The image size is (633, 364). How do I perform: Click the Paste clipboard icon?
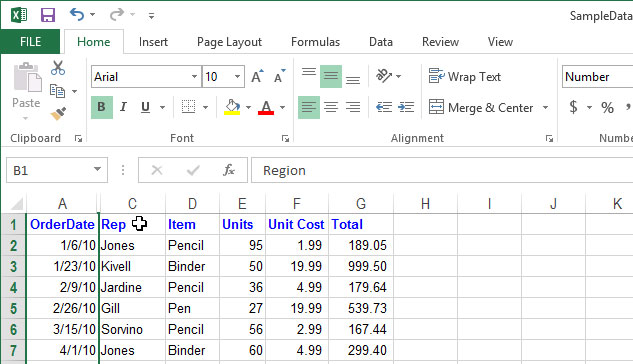tap(27, 77)
